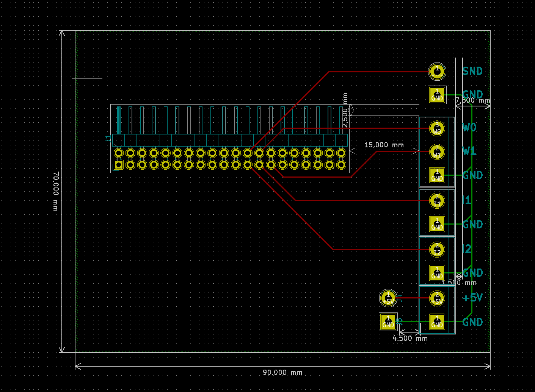The height and width of the screenshot is (392, 535).
Task: Select the 1,500 mm dimension text
Action: [x=459, y=283]
